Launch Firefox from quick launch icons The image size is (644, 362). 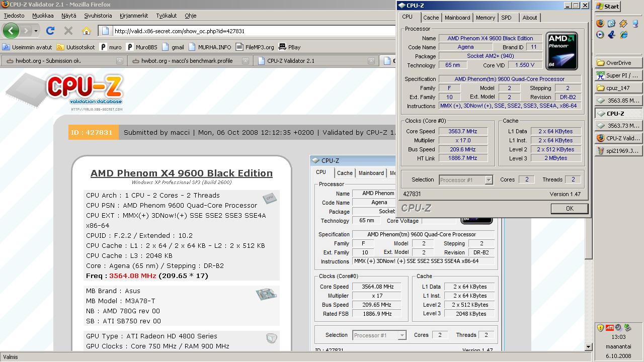coord(600,23)
